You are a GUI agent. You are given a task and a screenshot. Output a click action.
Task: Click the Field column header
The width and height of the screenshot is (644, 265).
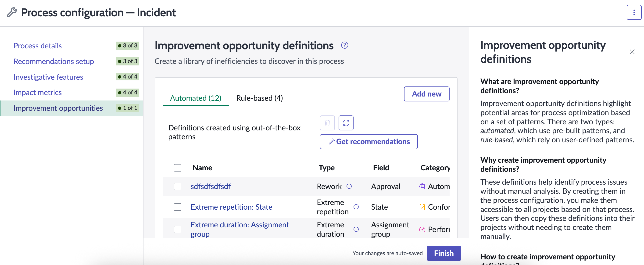[x=381, y=168]
